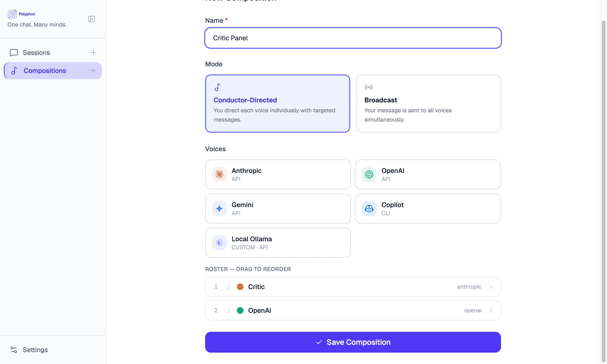
Task: Focus the composition Name field
Action: pyautogui.click(x=353, y=38)
